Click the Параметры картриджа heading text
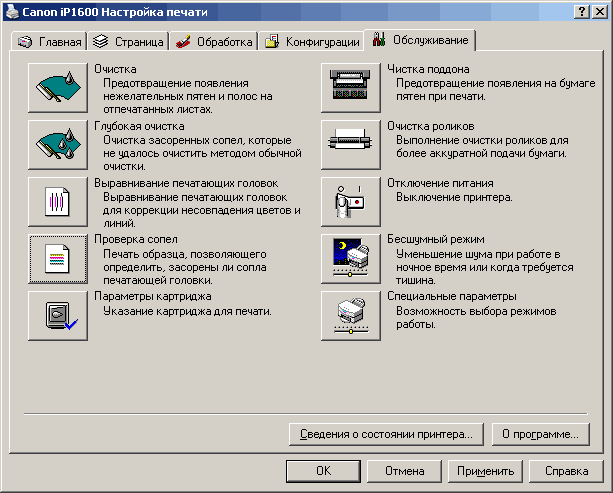The image size is (613, 493). (152, 296)
